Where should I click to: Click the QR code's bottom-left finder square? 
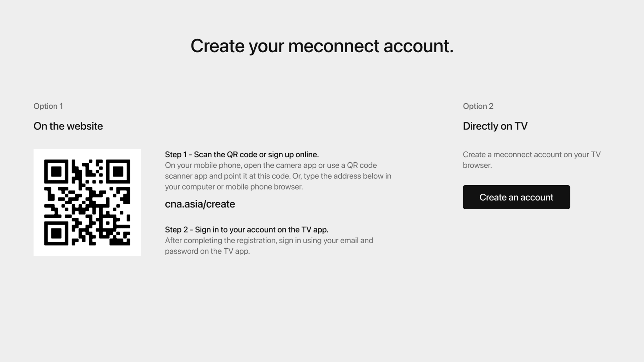click(x=56, y=233)
